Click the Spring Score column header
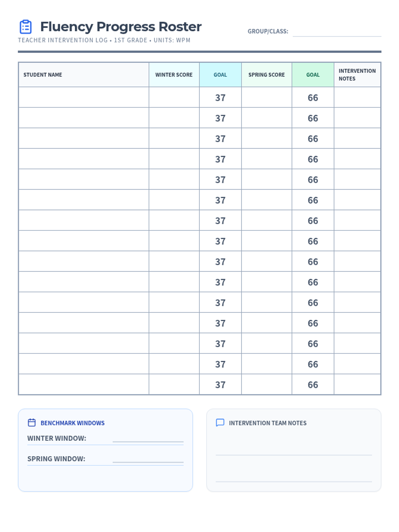399x532 pixels. [267, 75]
